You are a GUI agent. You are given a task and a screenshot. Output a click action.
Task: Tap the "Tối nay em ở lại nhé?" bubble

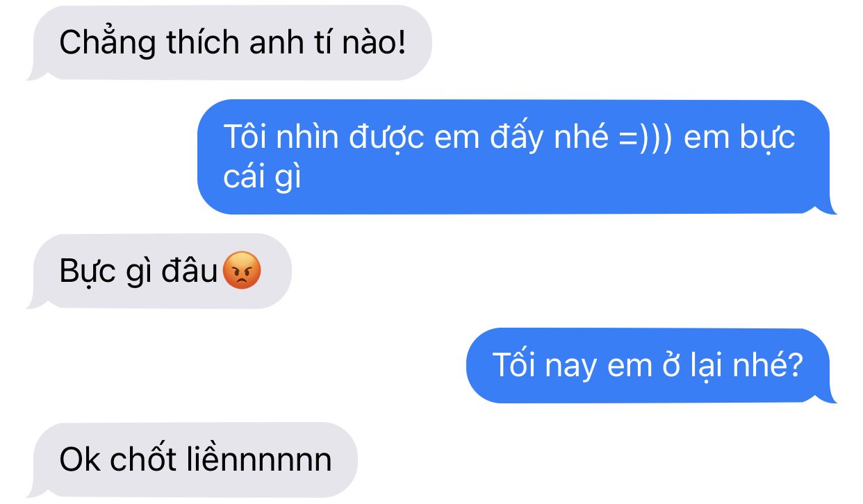(651, 365)
